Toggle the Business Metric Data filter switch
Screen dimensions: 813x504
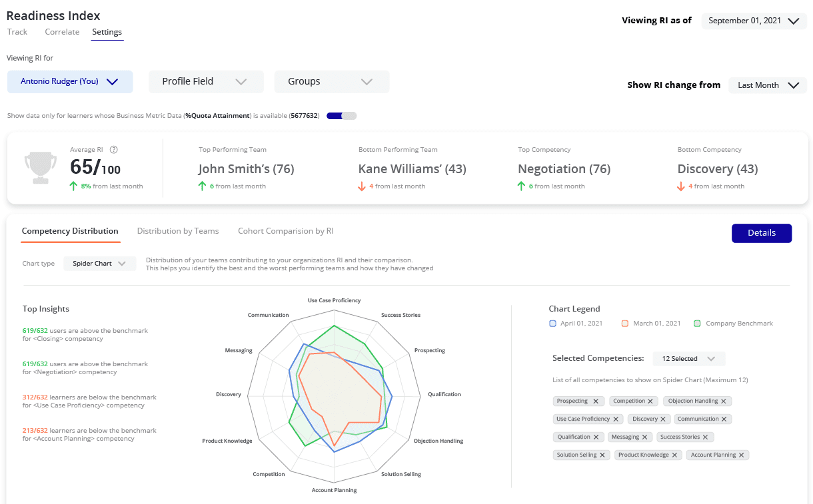tap(341, 116)
